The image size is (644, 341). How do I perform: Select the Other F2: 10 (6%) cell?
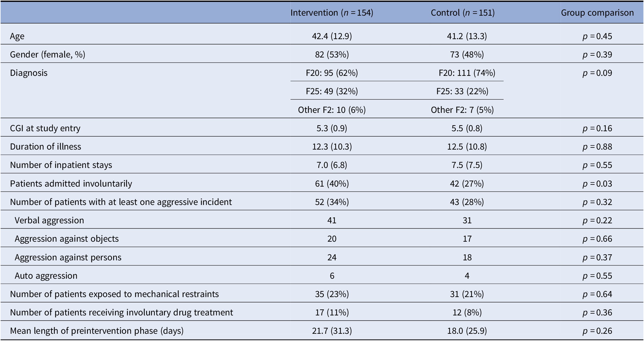pyautogui.click(x=332, y=110)
